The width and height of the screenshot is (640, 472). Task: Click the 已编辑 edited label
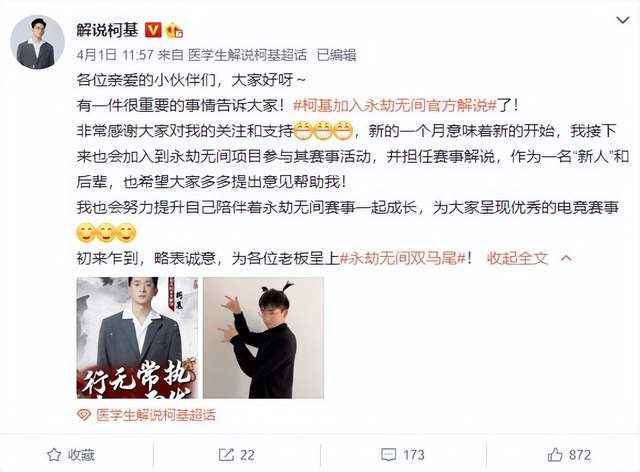[x=336, y=55]
